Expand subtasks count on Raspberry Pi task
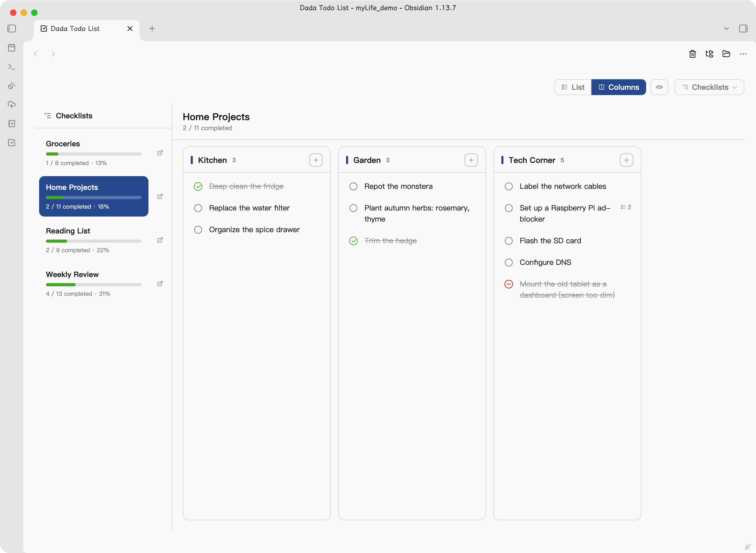 [626, 207]
